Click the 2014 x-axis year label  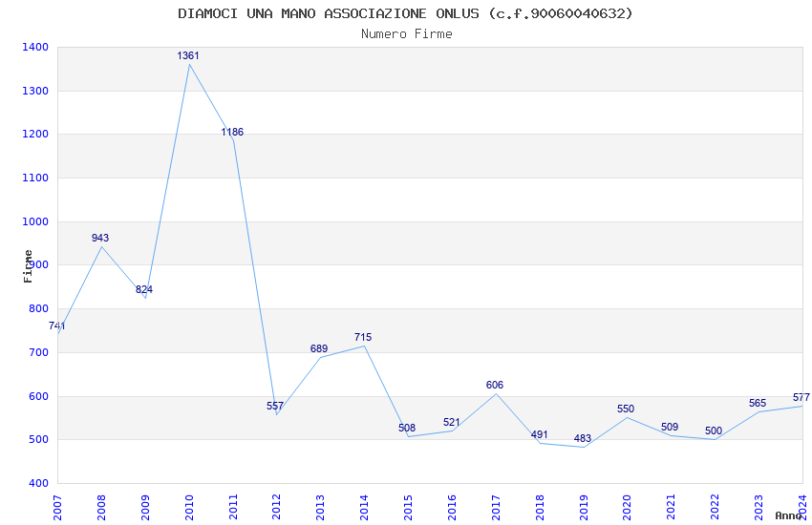[x=364, y=508]
